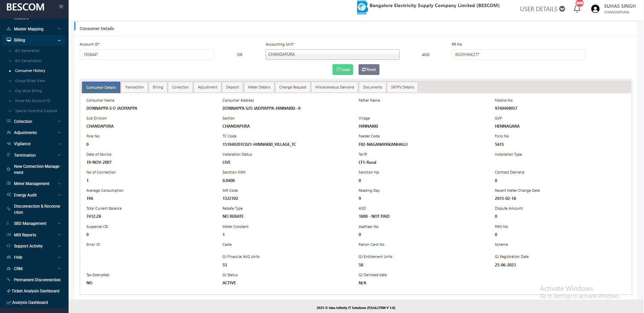Viewport: 644px width, 313px height.
Task: Click the Support Activity headset icon
Action: 9,246
